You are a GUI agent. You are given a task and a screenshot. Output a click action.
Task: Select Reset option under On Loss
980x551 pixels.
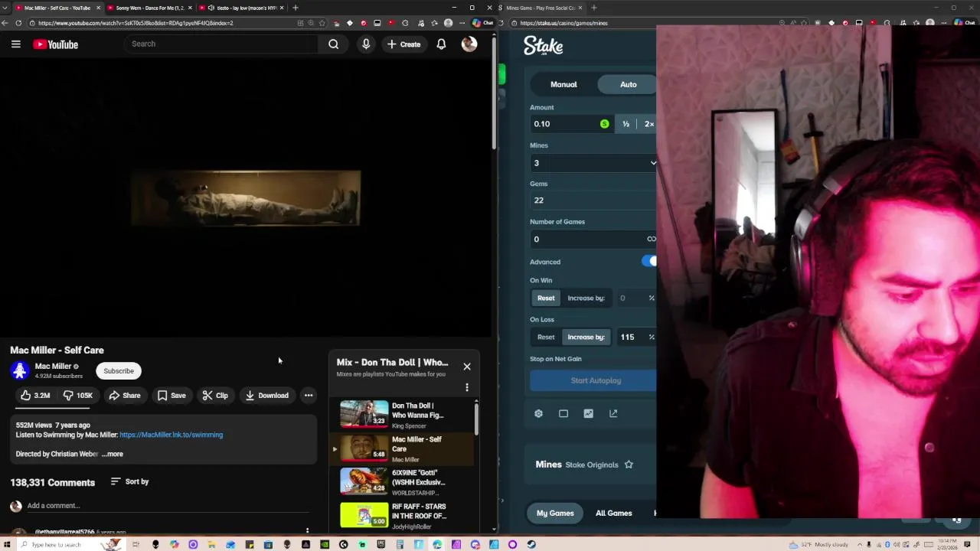546,337
